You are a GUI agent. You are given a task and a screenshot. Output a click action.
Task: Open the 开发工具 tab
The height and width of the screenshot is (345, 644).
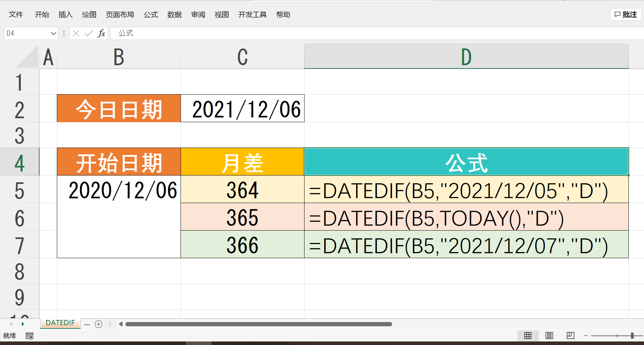click(x=253, y=14)
